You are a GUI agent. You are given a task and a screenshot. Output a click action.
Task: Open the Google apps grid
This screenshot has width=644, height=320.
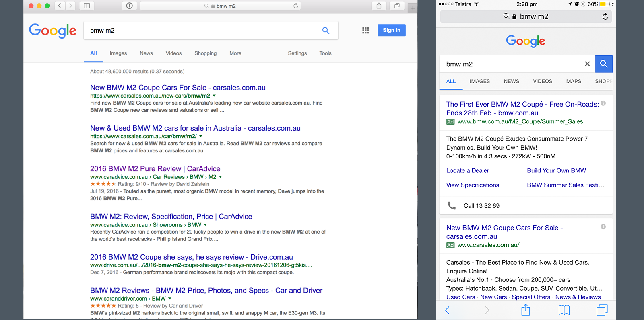tap(365, 30)
